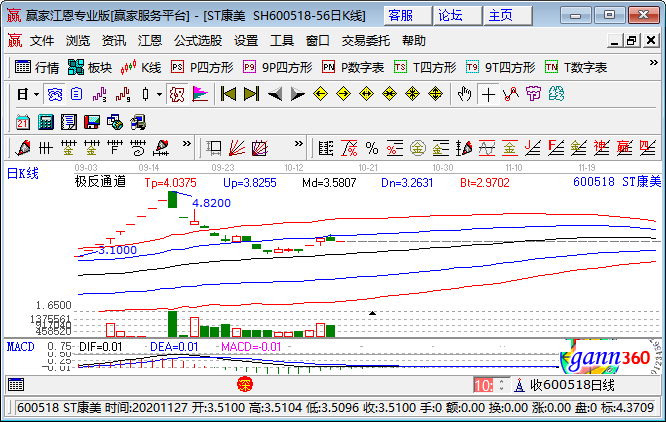Click the percent sign tool icon

click(372, 148)
